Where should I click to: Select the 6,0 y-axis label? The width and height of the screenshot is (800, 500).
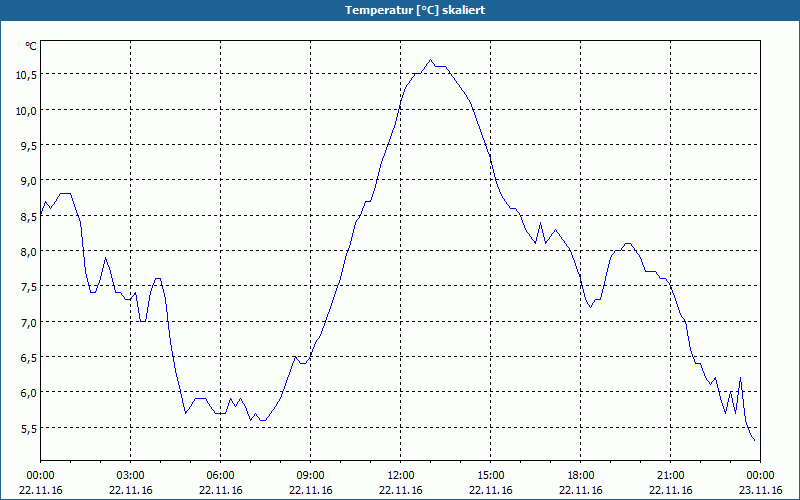pyautogui.click(x=29, y=393)
